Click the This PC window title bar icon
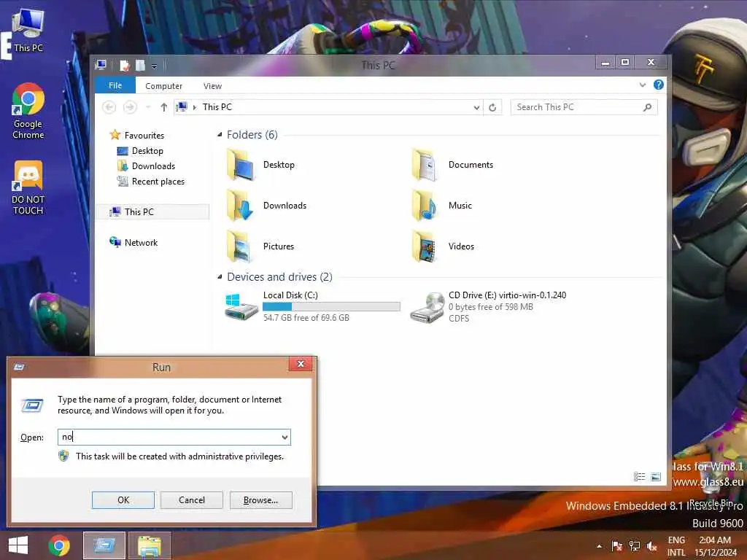 coord(101,65)
